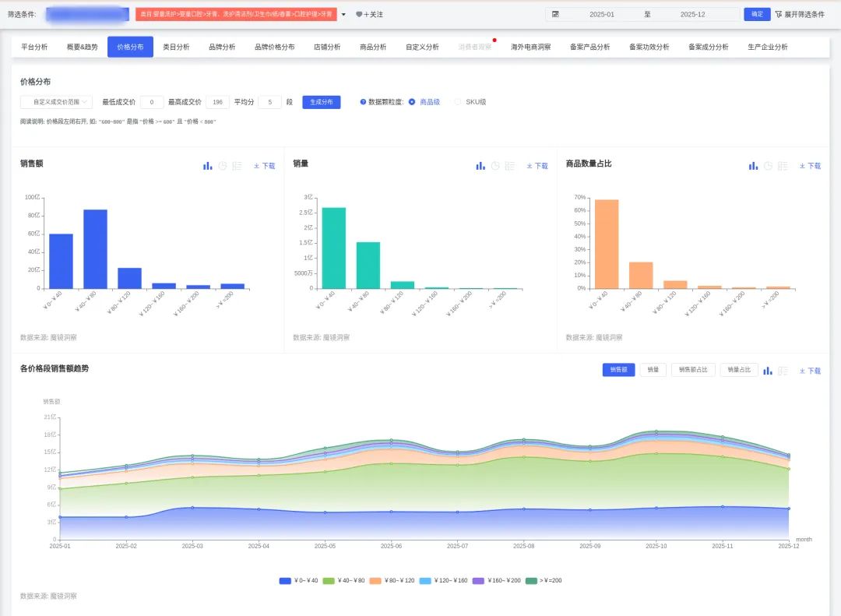Expand 展开筛选条件 filter panel
Image resolution: width=841 pixels, height=616 pixels.
[x=800, y=15]
